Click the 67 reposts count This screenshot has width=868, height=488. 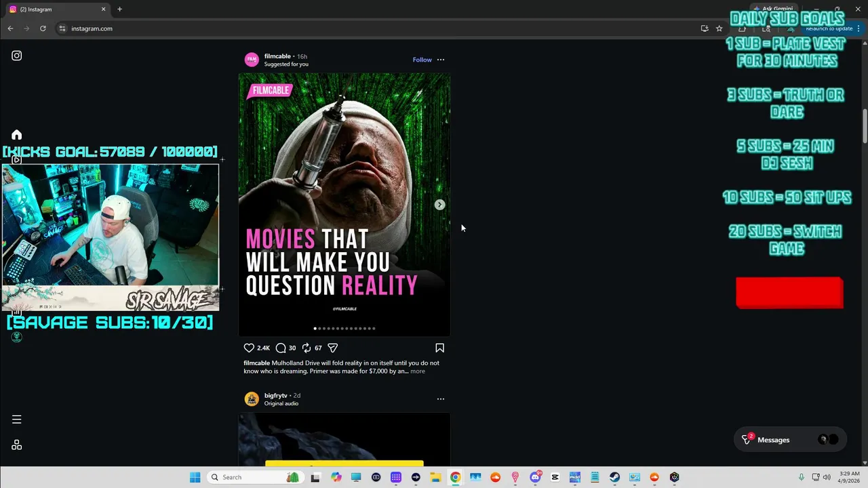click(318, 348)
